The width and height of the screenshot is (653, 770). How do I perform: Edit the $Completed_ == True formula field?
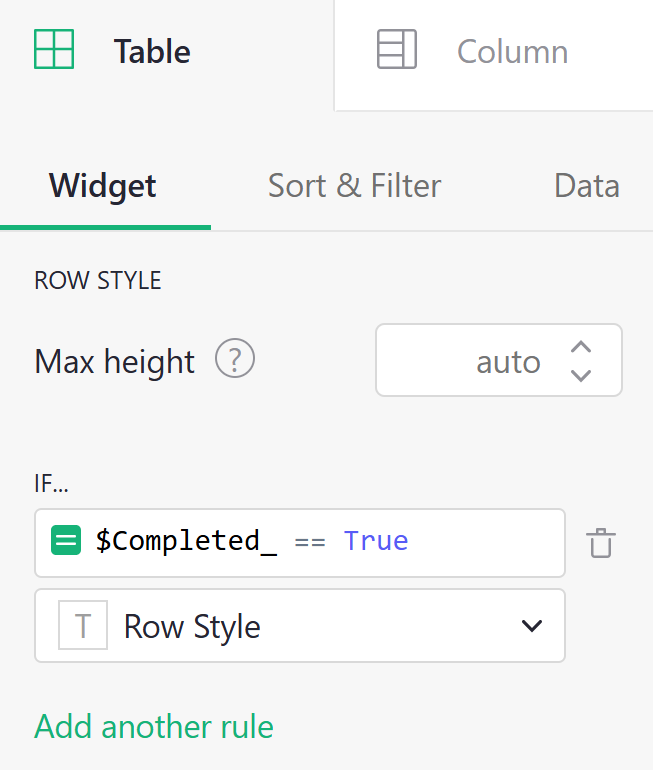tap(320, 542)
